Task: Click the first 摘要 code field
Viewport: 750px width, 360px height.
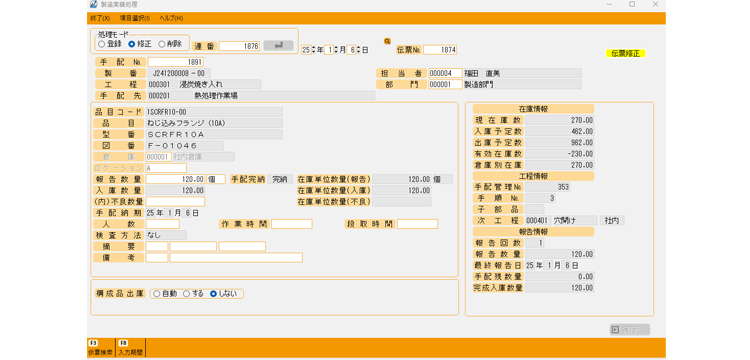Action: click(157, 246)
